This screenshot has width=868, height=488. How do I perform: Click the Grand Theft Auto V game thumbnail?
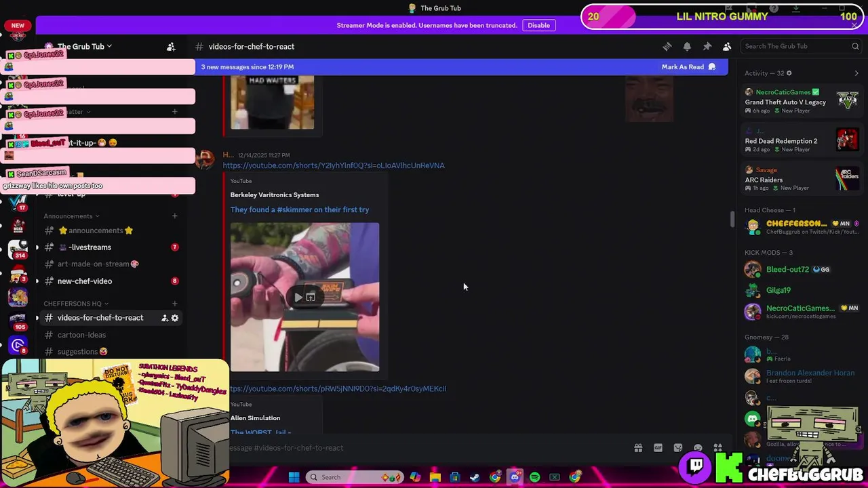pyautogui.click(x=847, y=101)
